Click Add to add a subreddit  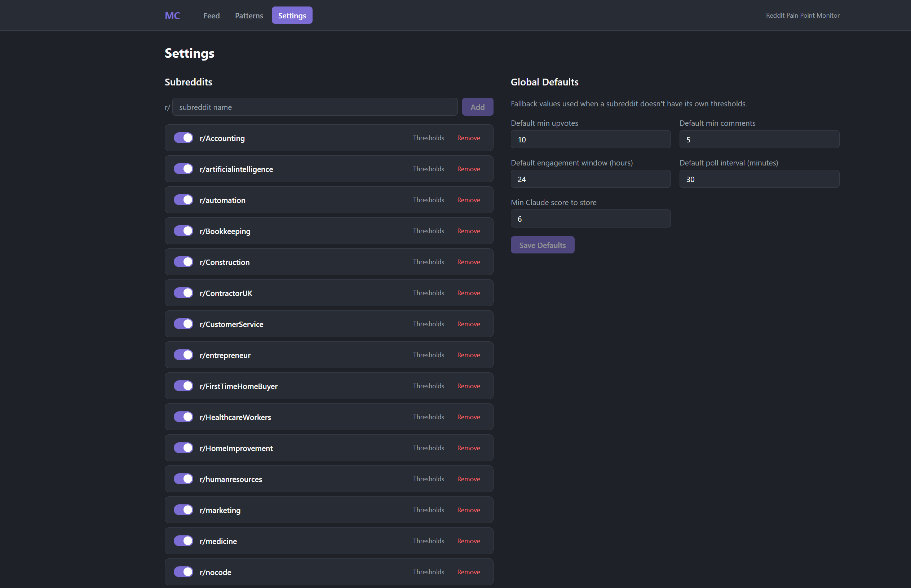477,107
